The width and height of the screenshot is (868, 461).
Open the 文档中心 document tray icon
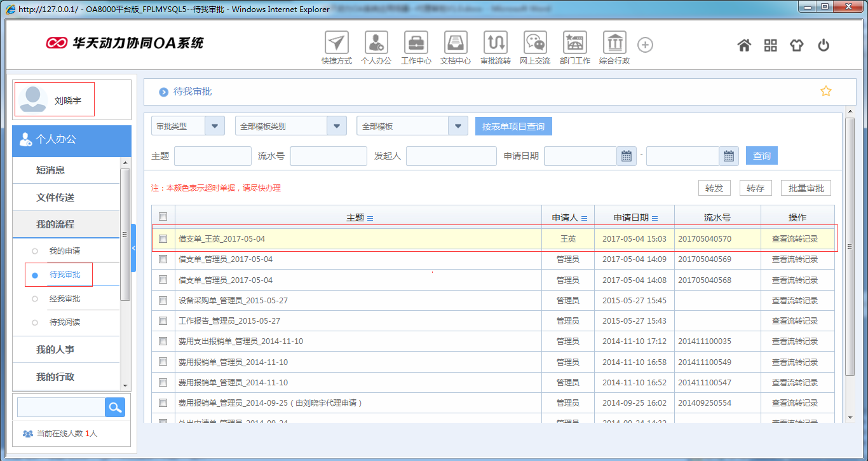tap(455, 43)
